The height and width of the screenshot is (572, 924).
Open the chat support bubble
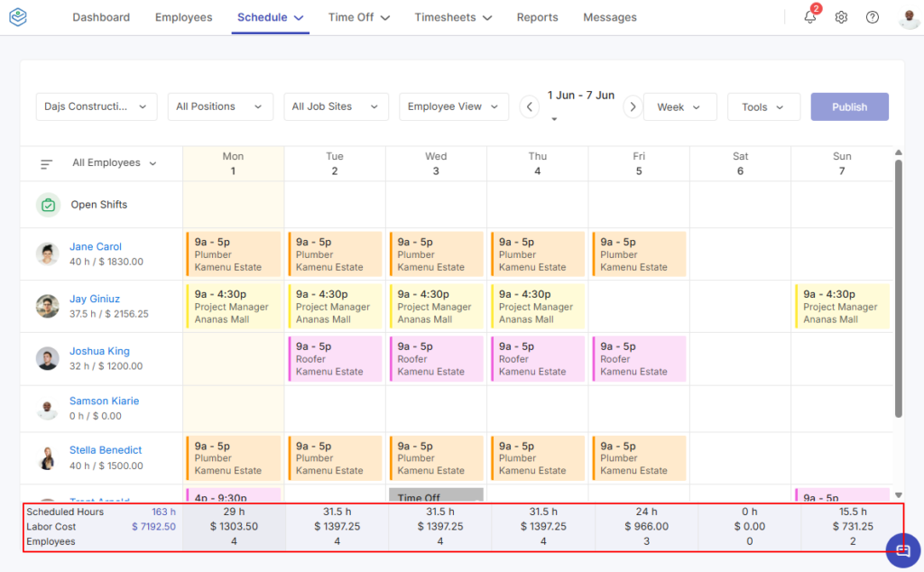click(902, 550)
